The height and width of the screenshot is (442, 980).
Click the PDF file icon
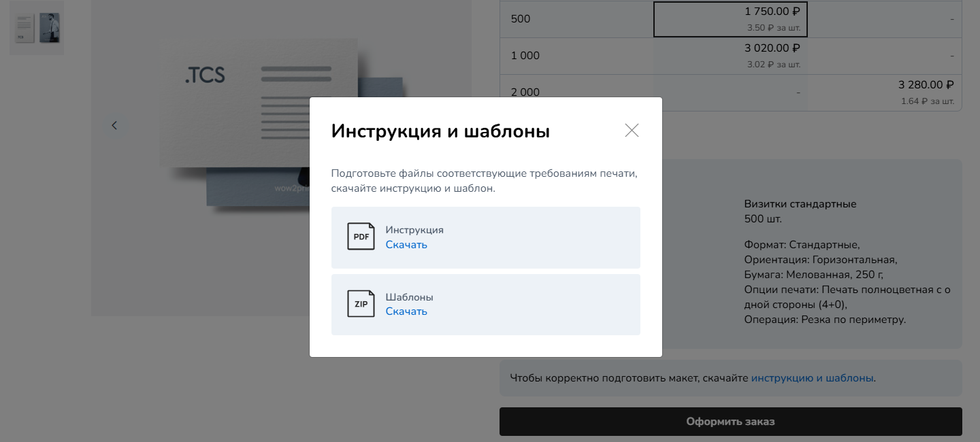(361, 237)
